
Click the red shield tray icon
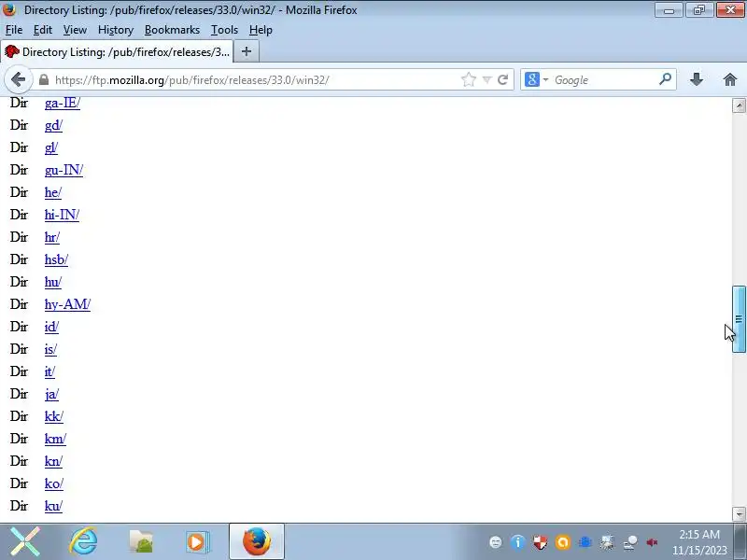[x=540, y=542]
